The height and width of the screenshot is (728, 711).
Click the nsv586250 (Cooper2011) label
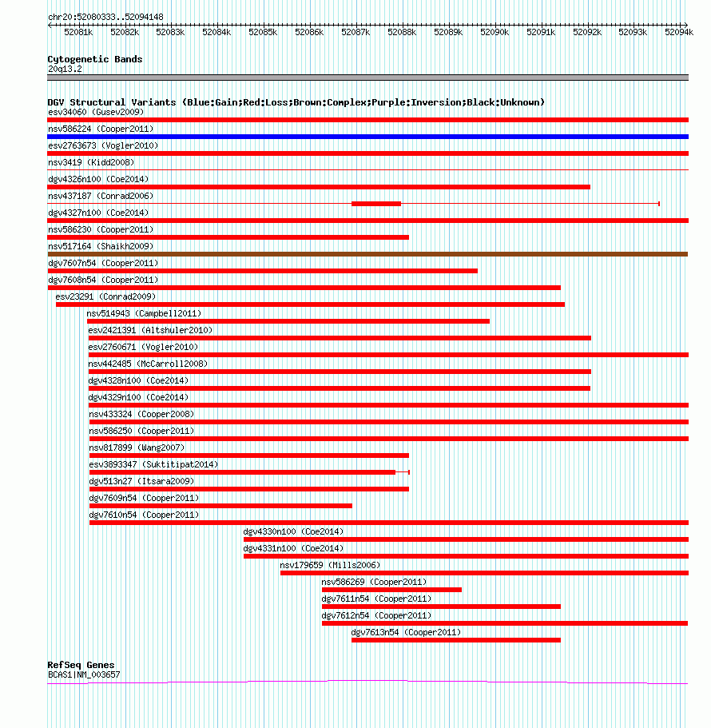141,431
